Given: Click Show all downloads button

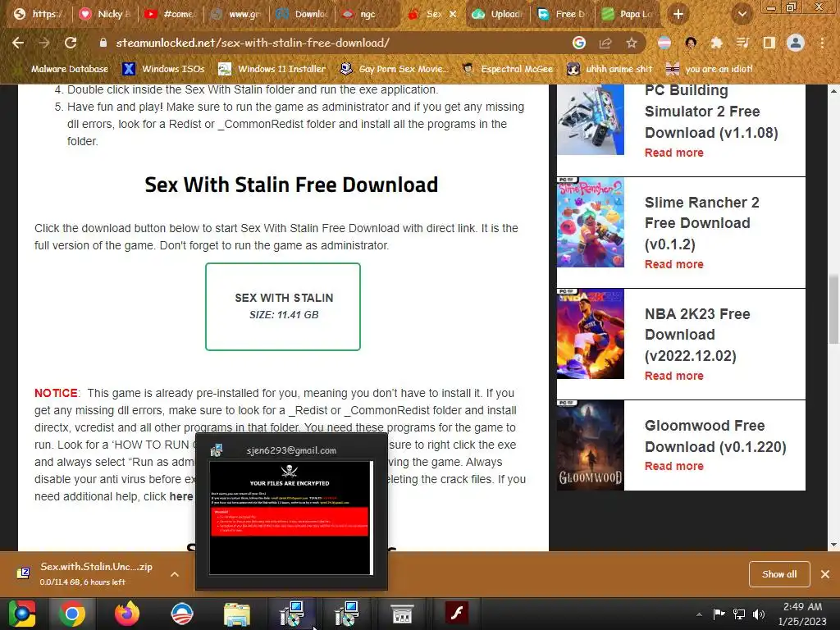Looking at the screenshot, I should (x=779, y=574).
